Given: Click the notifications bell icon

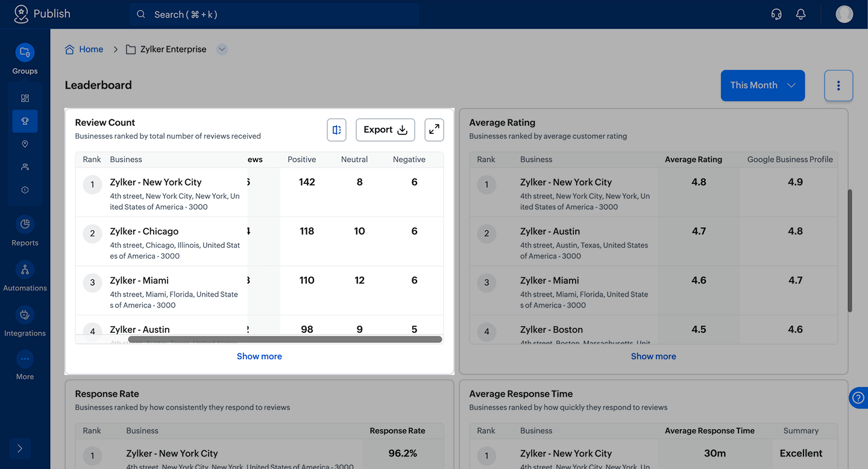Looking at the screenshot, I should (x=800, y=14).
